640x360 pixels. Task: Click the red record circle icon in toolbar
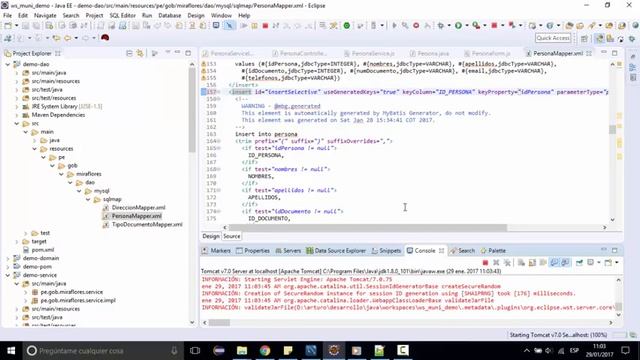pyautogui.click(x=416, y=26)
